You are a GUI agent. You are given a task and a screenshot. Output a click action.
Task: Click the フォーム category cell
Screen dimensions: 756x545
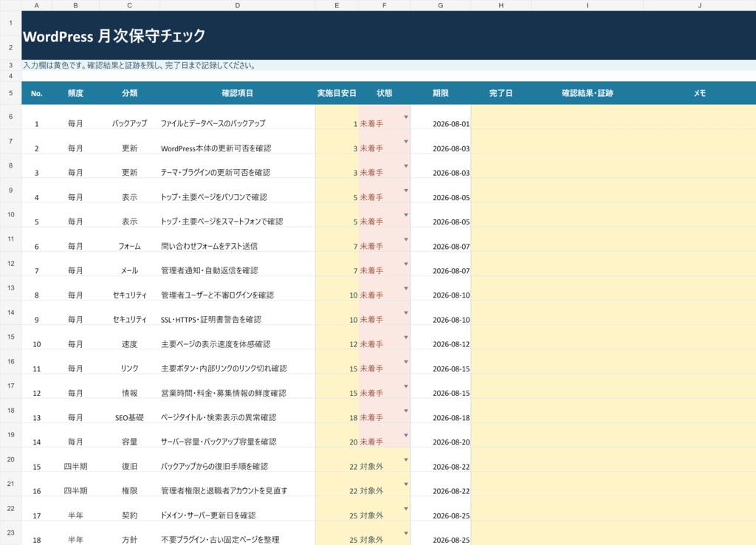[130, 240]
